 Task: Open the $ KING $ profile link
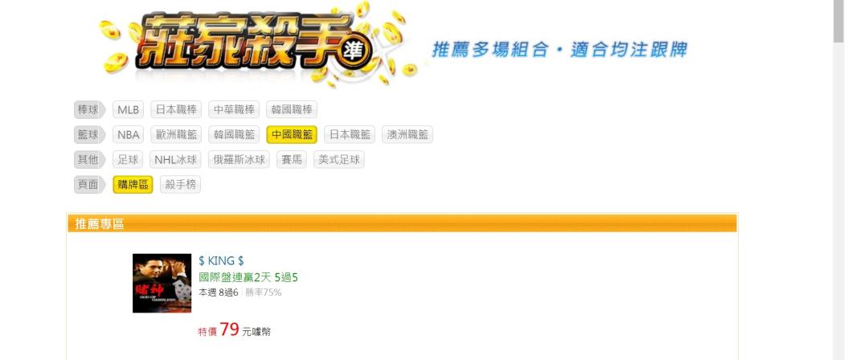tap(221, 261)
